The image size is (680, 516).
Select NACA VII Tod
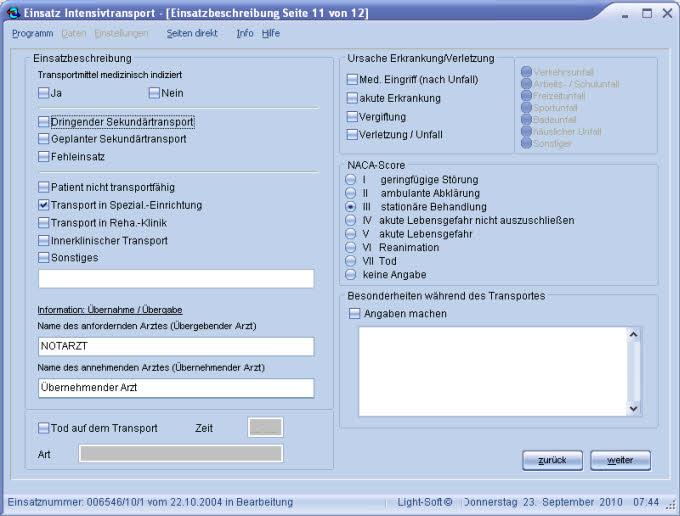tap(350, 261)
